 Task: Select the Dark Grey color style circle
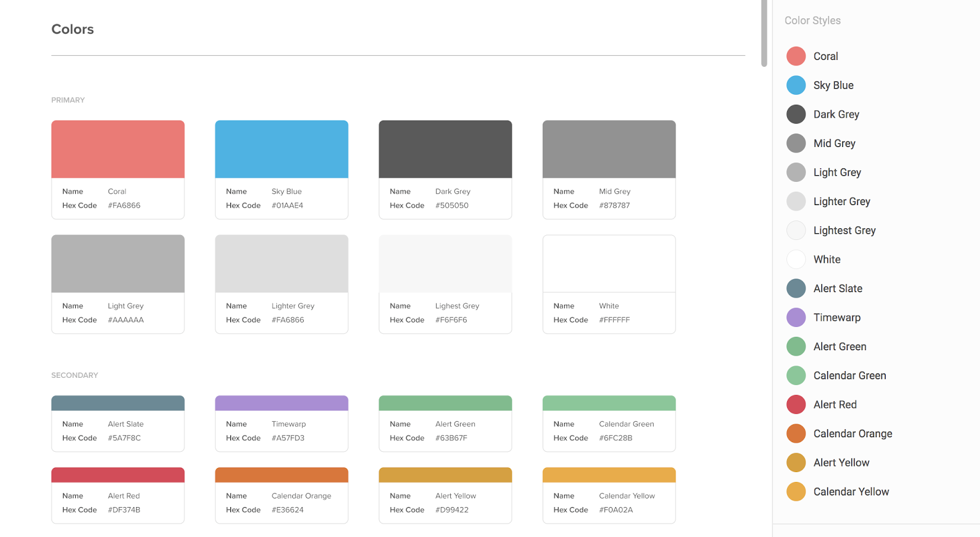(x=796, y=114)
